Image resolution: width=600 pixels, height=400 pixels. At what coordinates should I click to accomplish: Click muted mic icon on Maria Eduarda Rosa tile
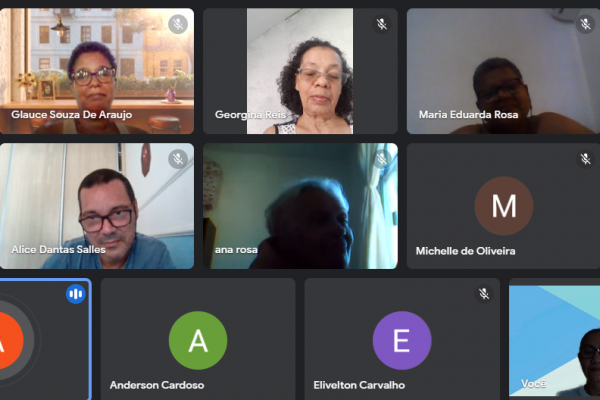tap(585, 24)
